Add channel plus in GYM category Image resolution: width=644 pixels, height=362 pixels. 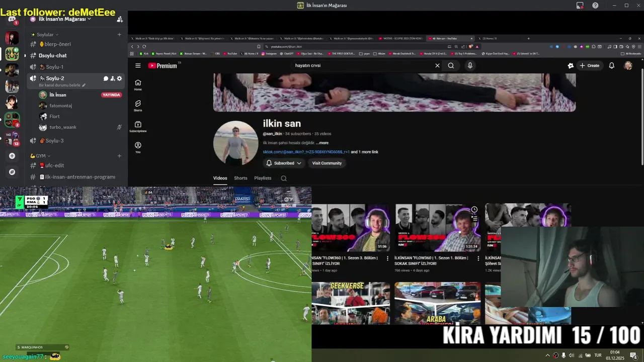[x=119, y=156]
